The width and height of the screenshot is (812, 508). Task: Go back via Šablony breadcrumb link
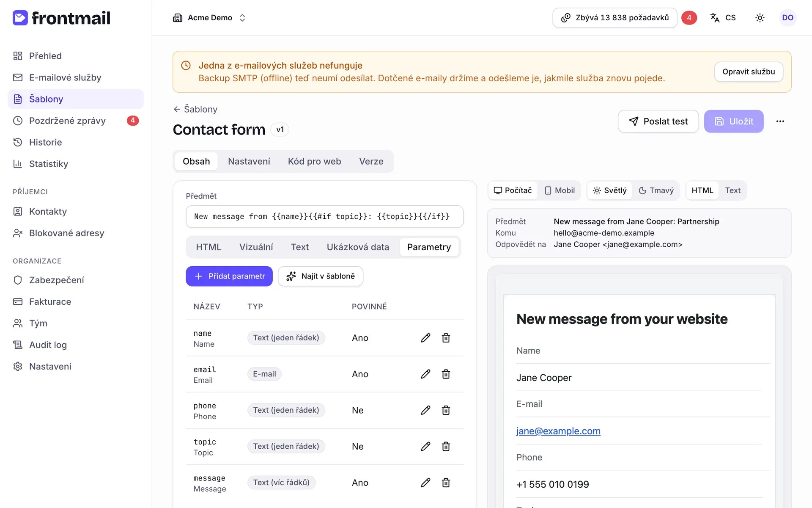tap(195, 109)
